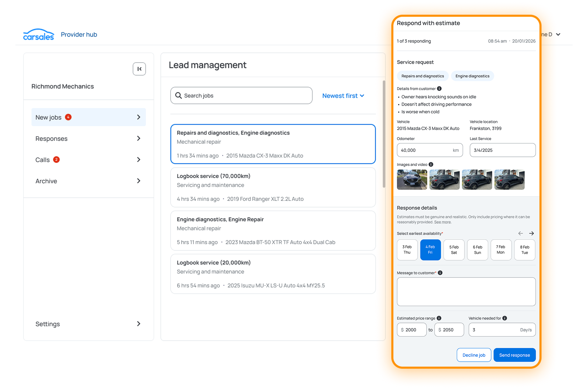
Task: Click the search magnifier icon
Action: click(x=178, y=96)
